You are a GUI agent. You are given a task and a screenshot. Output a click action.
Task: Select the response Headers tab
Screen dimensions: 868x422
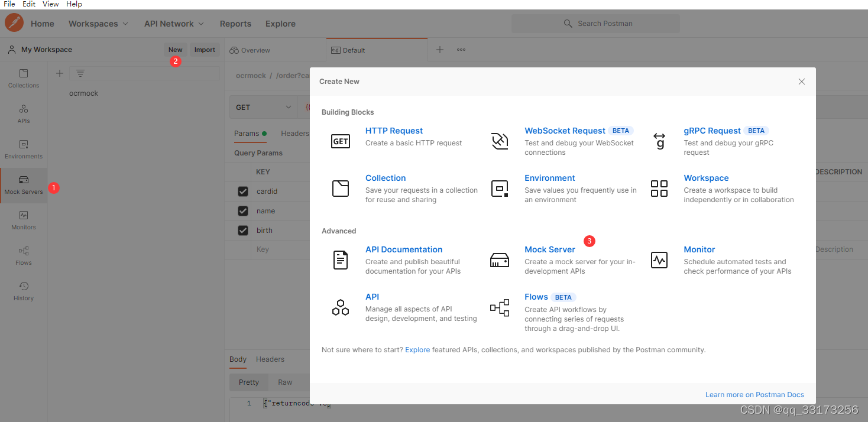coord(270,359)
